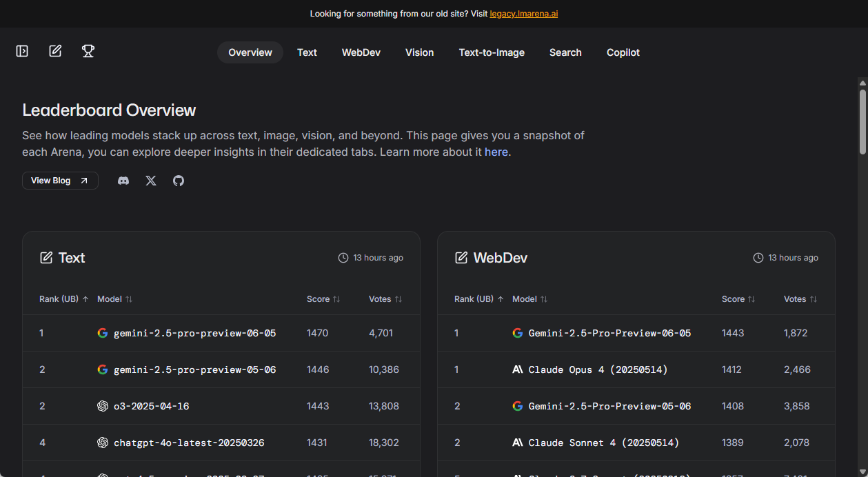Toggle the sidebar panel icon

(22, 51)
